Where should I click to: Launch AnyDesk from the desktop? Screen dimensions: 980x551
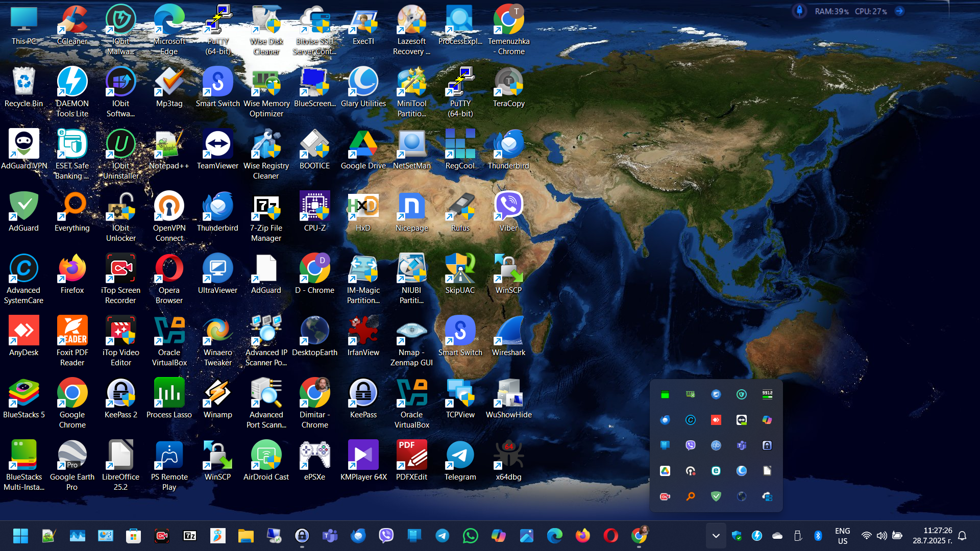(x=23, y=337)
